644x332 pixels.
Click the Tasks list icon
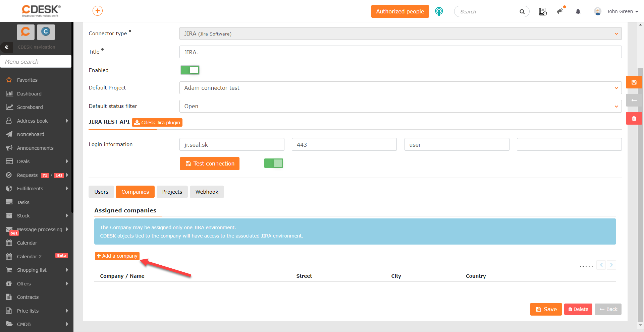(x=9, y=202)
